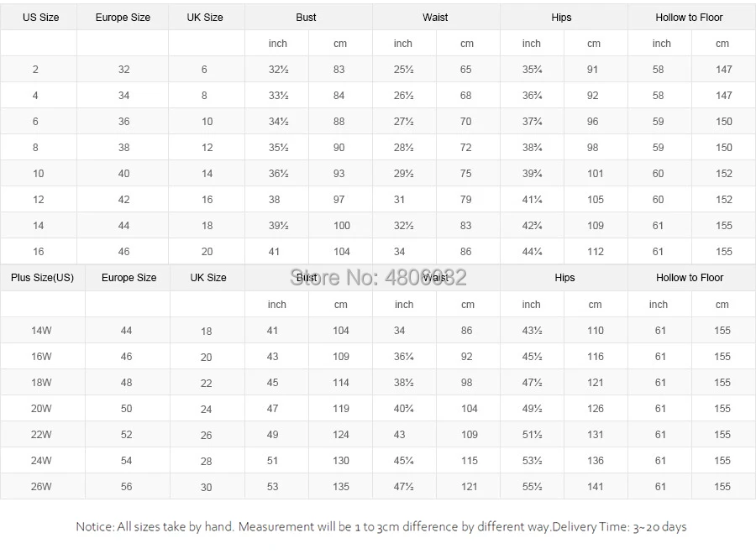Select the Europe Size 56 cell

pyautogui.click(x=126, y=487)
